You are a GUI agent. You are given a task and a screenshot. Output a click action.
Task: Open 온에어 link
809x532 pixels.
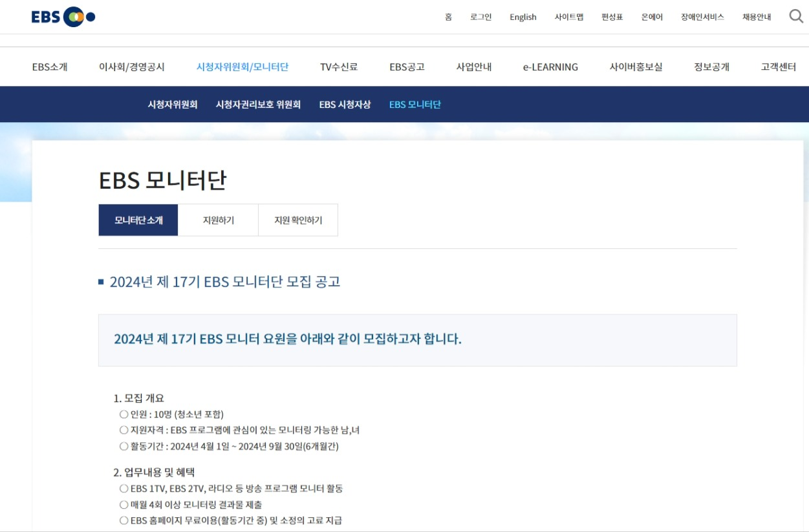coord(652,17)
